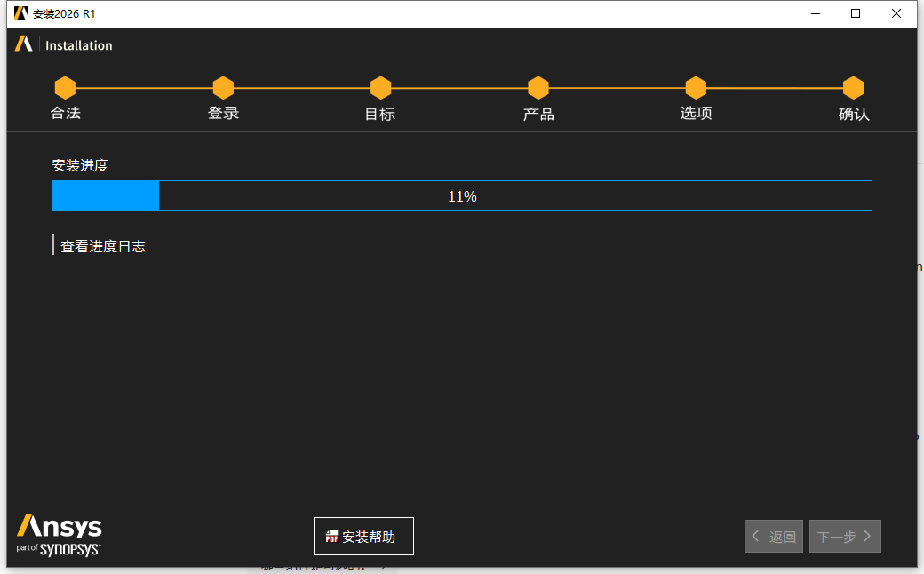Click the installation progress bar at 11%
This screenshot has height=574, width=924.
(461, 195)
